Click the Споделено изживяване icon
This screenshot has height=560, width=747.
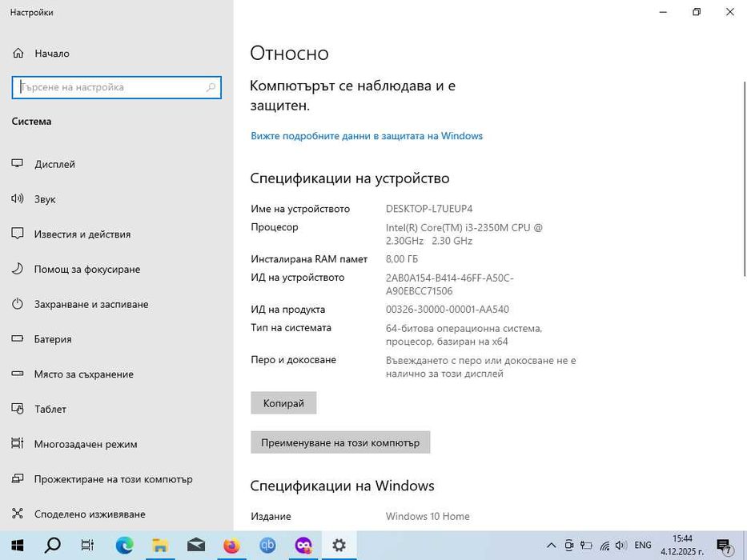[x=18, y=514]
